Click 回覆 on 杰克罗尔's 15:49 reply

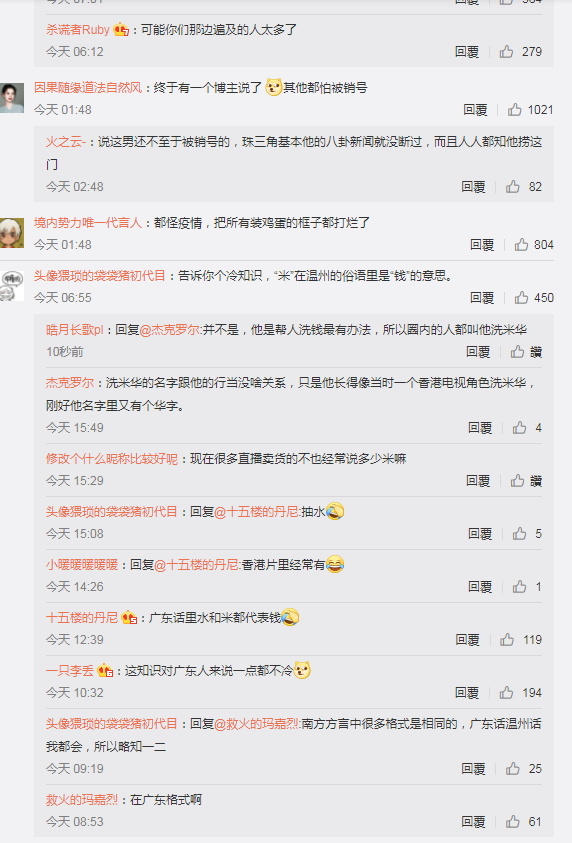pyautogui.click(x=480, y=428)
